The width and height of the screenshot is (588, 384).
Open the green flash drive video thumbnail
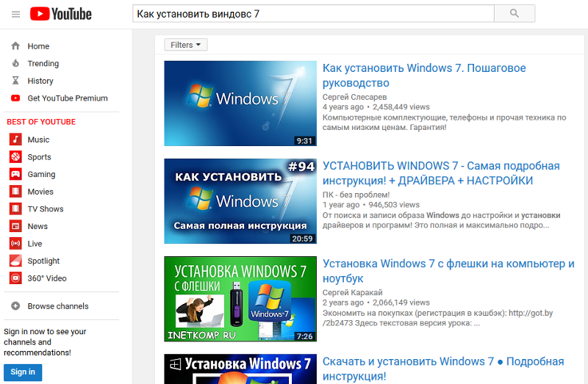pos(240,299)
